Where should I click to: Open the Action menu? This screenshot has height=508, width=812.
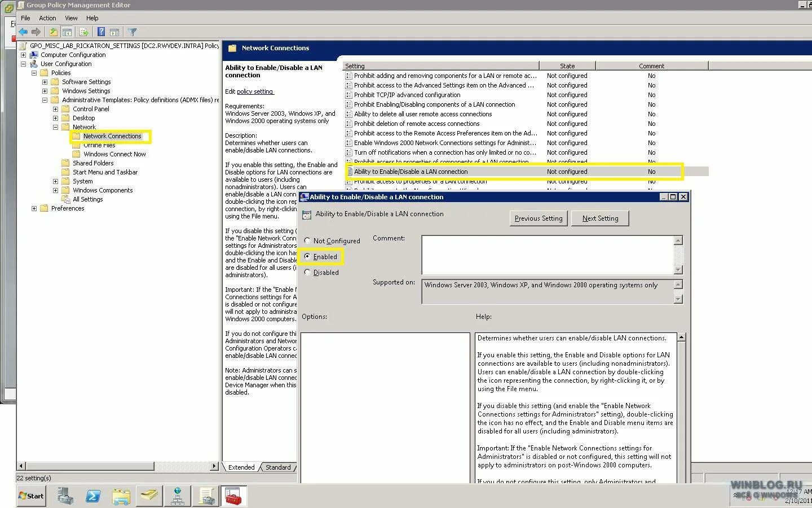coord(47,17)
